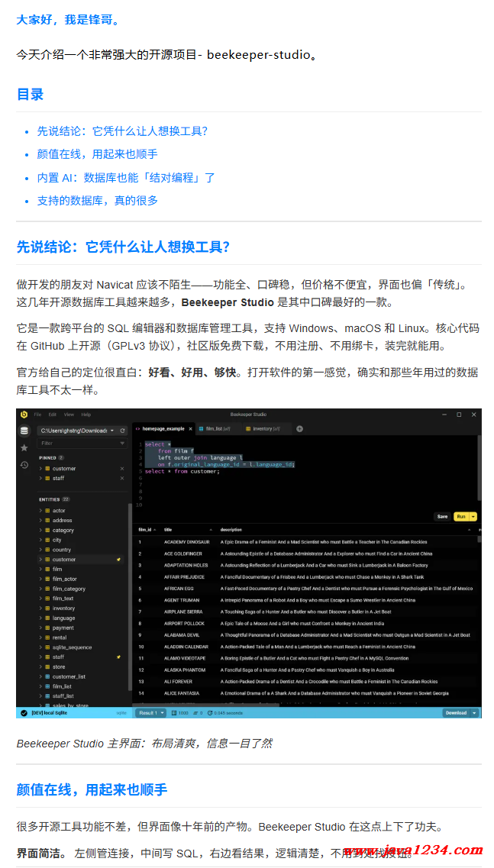Sort by the film_id column header
Screen dimensions: 494x868
coord(147,530)
